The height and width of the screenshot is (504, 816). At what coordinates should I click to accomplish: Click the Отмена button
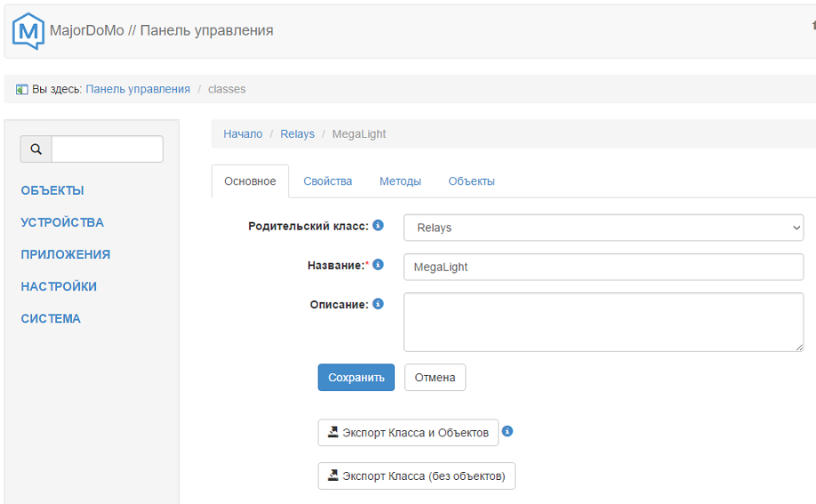[x=435, y=378]
